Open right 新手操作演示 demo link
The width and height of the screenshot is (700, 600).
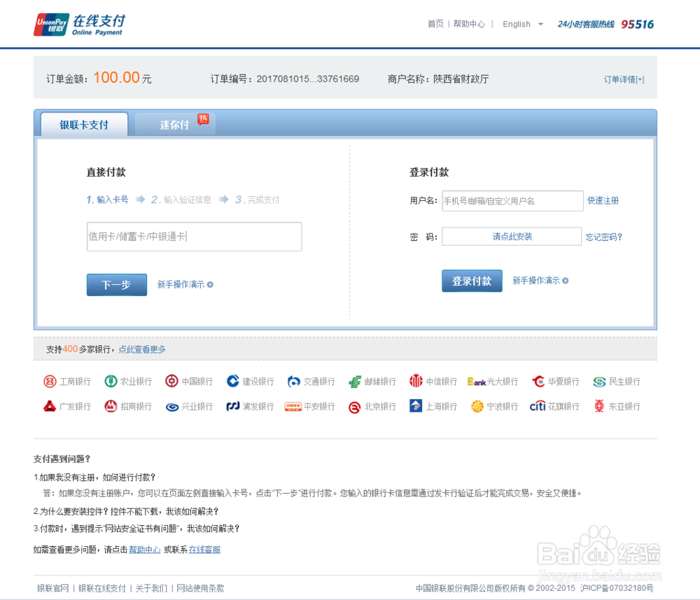(x=535, y=280)
